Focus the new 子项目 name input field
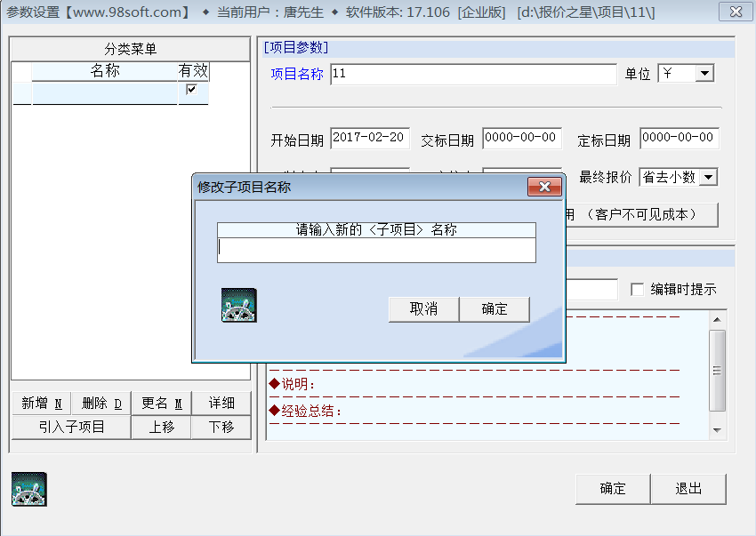The width and height of the screenshot is (756, 536). [376, 250]
